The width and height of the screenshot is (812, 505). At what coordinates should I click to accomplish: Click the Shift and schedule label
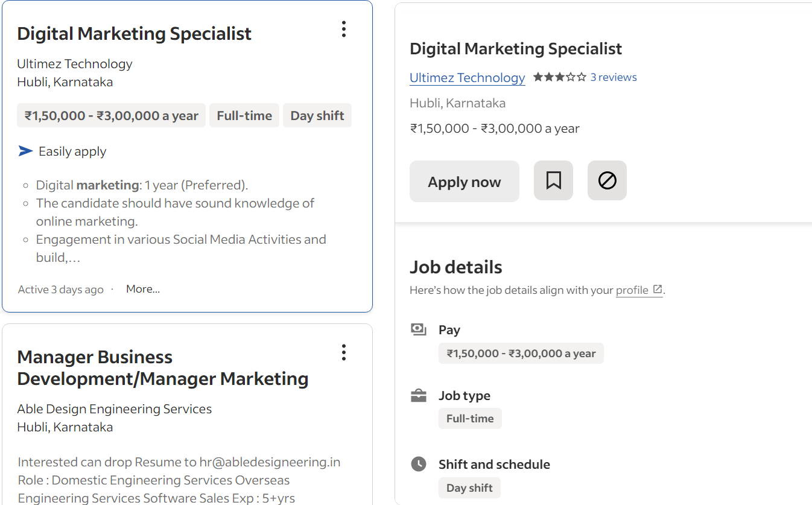(x=494, y=465)
